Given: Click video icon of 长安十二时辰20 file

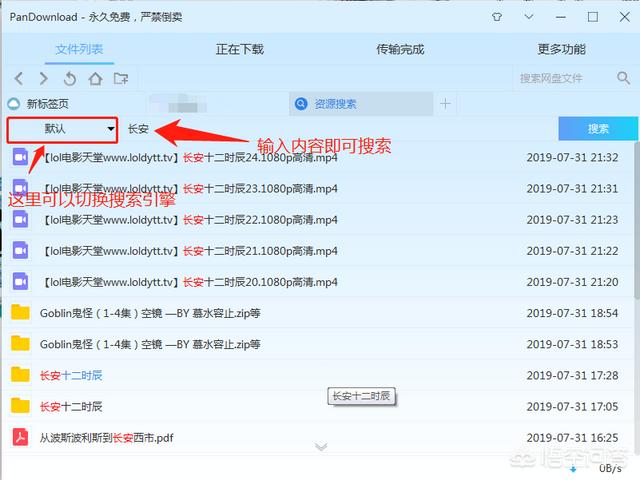Looking at the screenshot, I should [x=20, y=282].
